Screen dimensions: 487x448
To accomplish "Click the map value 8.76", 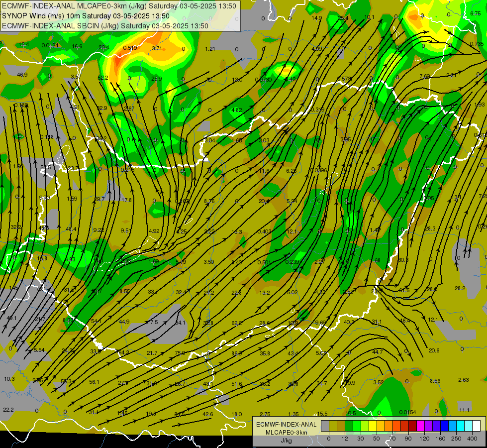I will point(209,201).
